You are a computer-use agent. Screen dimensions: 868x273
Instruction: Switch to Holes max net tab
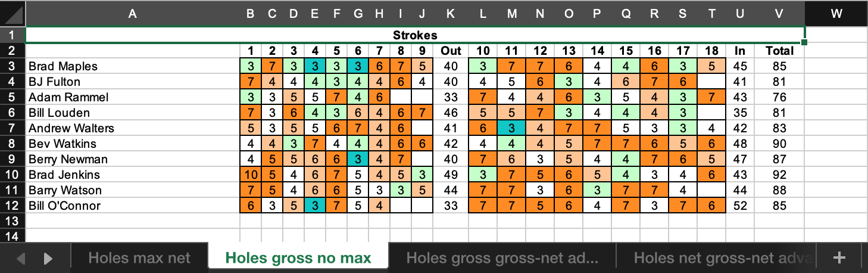pos(139,258)
